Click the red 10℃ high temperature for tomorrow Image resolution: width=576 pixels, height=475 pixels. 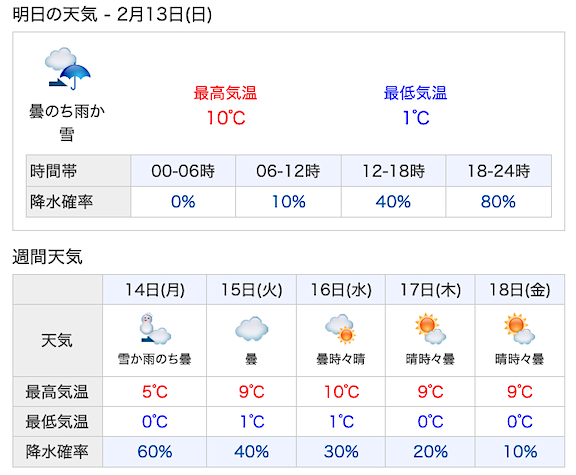point(226,118)
